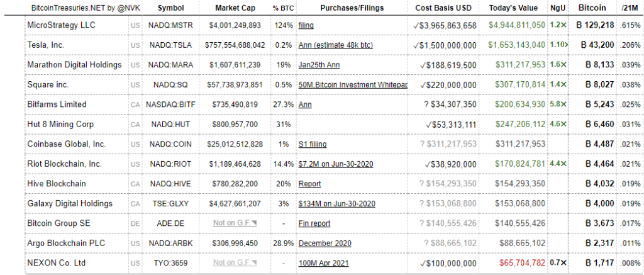
Task: Open Galaxy Digital's $134M on Jun-30-2020 link
Action: [x=337, y=204]
